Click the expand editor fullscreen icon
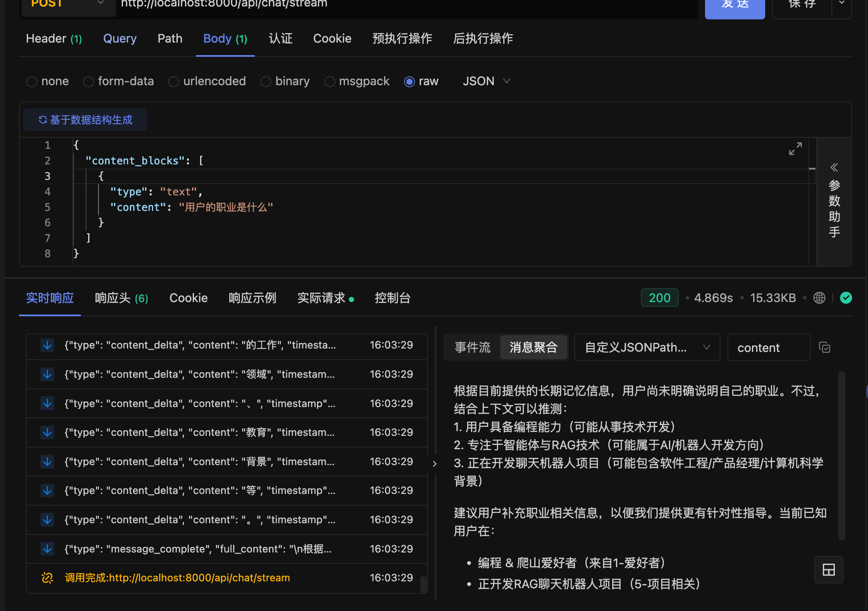868x611 pixels. click(795, 148)
